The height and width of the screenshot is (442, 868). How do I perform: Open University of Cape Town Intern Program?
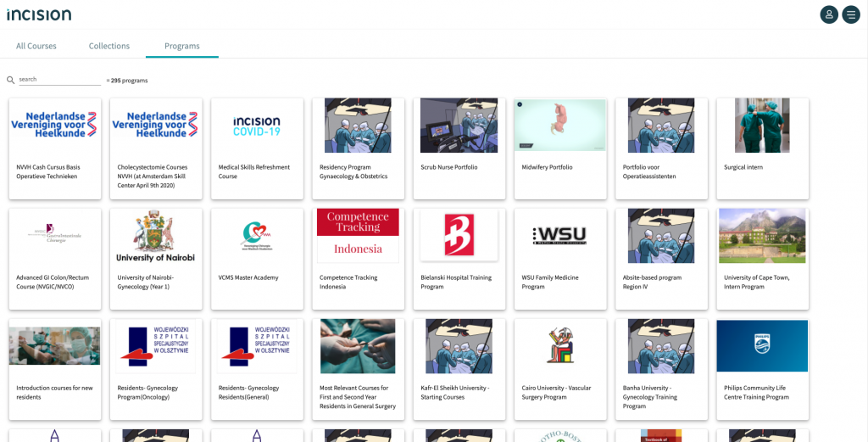[x=763, y=260]
